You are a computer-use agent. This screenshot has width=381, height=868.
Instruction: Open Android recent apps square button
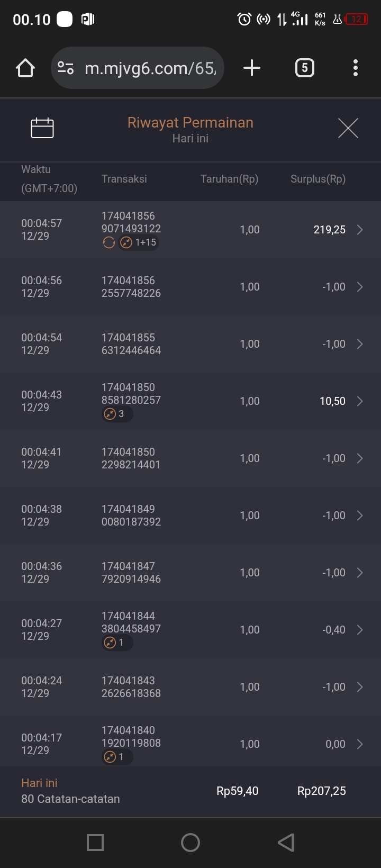click(95, 842)
